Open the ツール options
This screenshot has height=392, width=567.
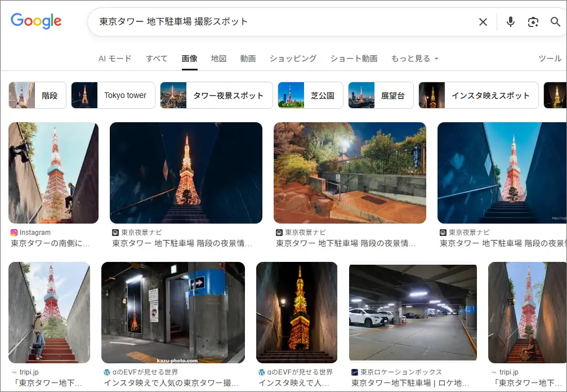point(550,59)
